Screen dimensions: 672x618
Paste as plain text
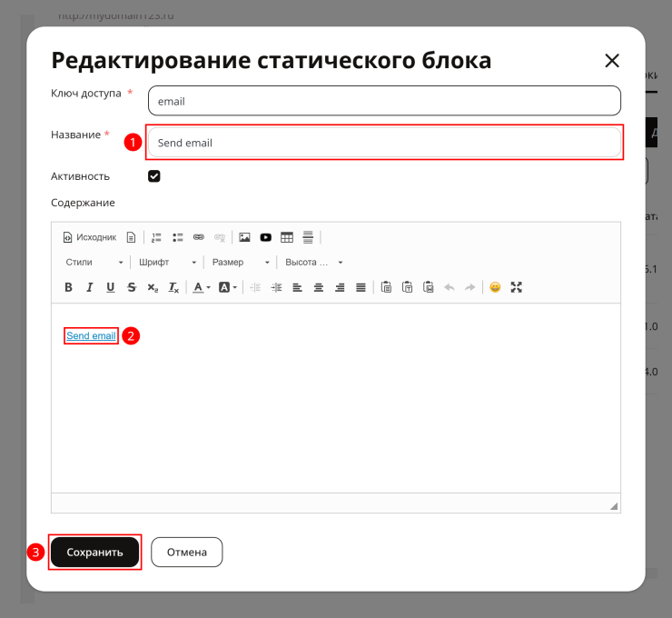click(407, 287)
